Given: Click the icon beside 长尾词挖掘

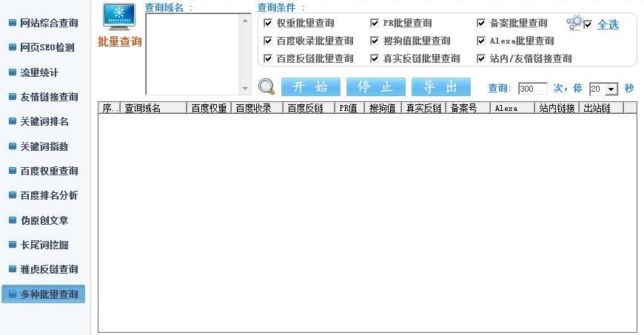Looking at the screenshot, I should (12, 245).
